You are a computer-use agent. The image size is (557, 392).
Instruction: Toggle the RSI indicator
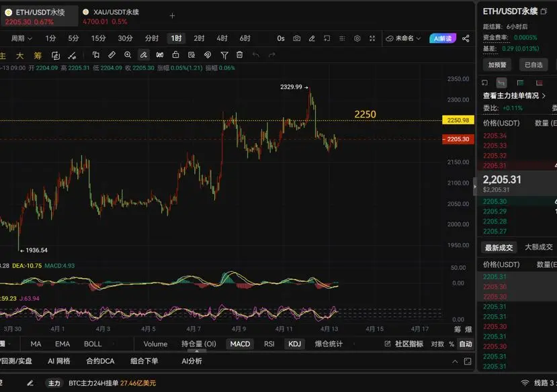click(x=269, y=344)
